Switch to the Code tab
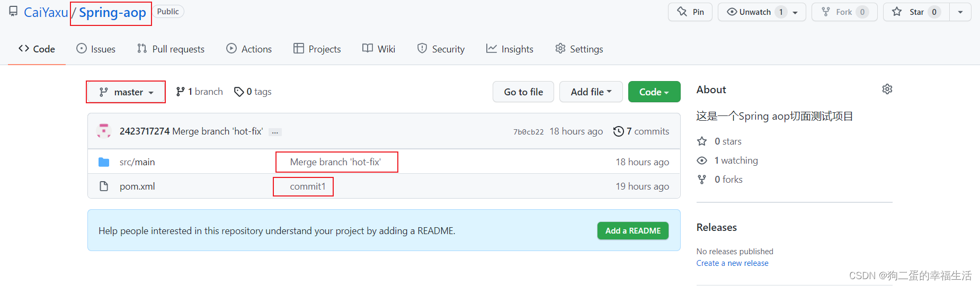 37,49
